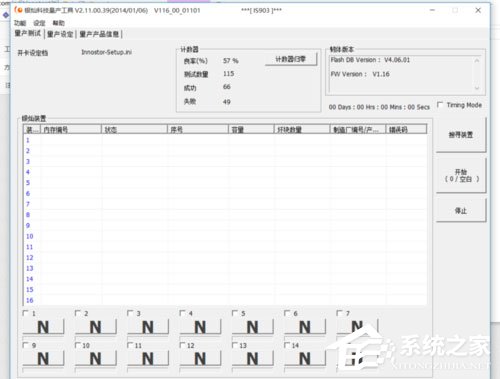Click the 开始 (0 / 空白) start button
The height and width of the screenshot is (379, 500).
coord(461,175)
